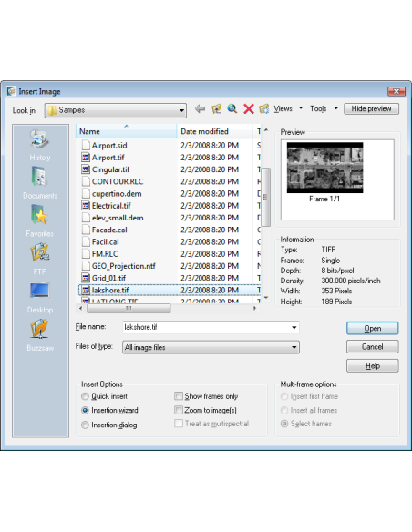Click the GEO_Projection.ntf file icon
Viewport: 412px width, 532px height.
(86, 266)
